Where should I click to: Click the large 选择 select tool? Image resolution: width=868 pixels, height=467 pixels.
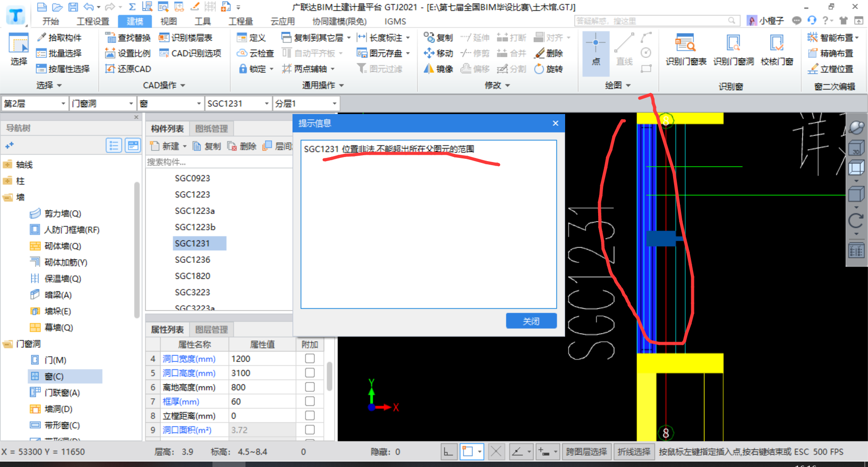[x=19, y=50]
